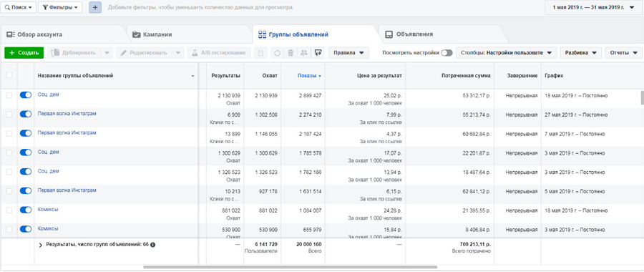Image resolution: width=644 pixels, height=272 pixels.
Task: Toggle off Комиксы ad set with 881 022 reach
Action: [x=26, y=210]
